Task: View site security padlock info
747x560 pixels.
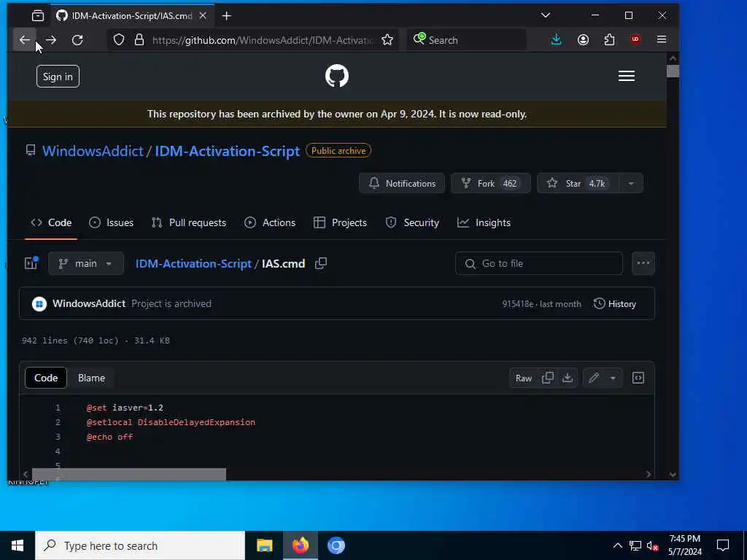Action: pyautogui.click(x=139, y=40)
